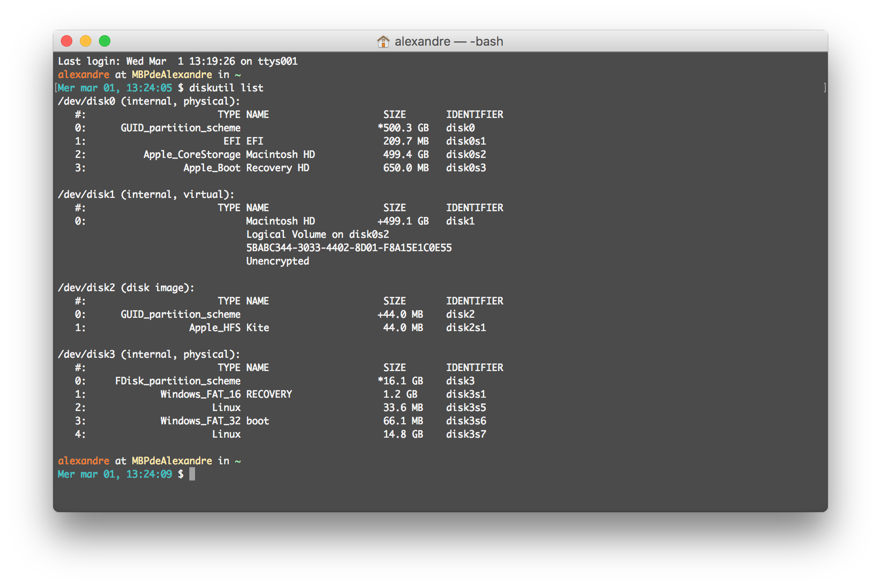
Task: Click the volume UUID starting with 5BABC344
Action: (x=349, y=248)
